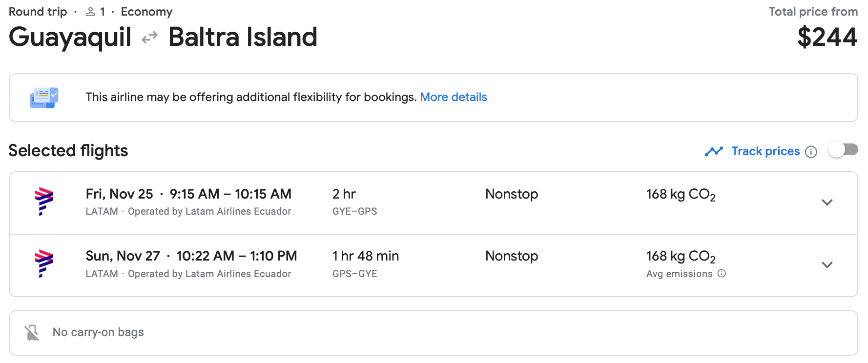Click the No carry-on bags notice

pyautogui.click(x=98, y=332)
